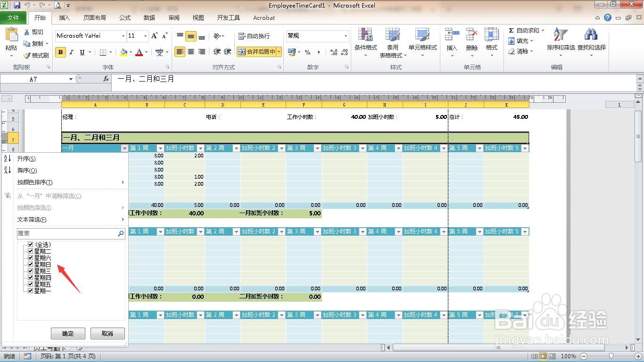
Task: Uncheck the 星期三 filter checkbox
Action: [31, 271]
